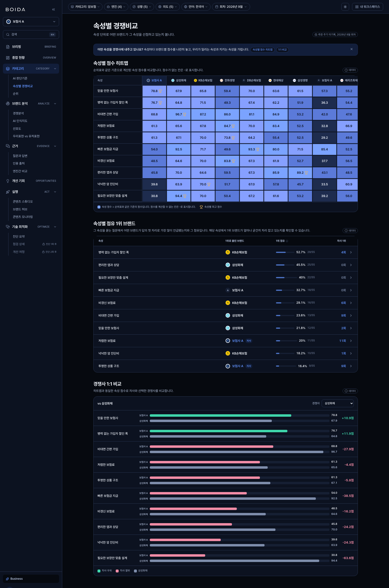The image size is (389, 588).
Task: Click the trophy beside 78.8 in 믿을 만한 보험사
Action: click(160, 91)
